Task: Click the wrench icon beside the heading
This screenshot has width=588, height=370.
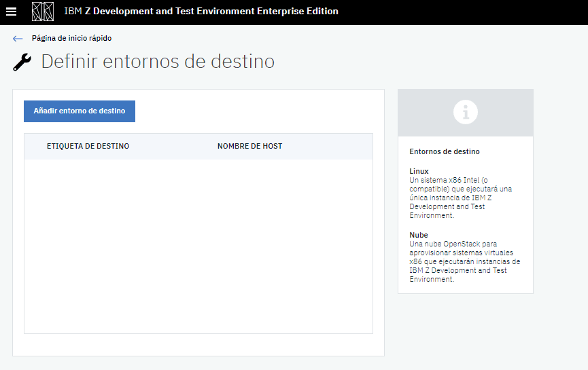Action: pyautogui.click(x=22, y=62)
